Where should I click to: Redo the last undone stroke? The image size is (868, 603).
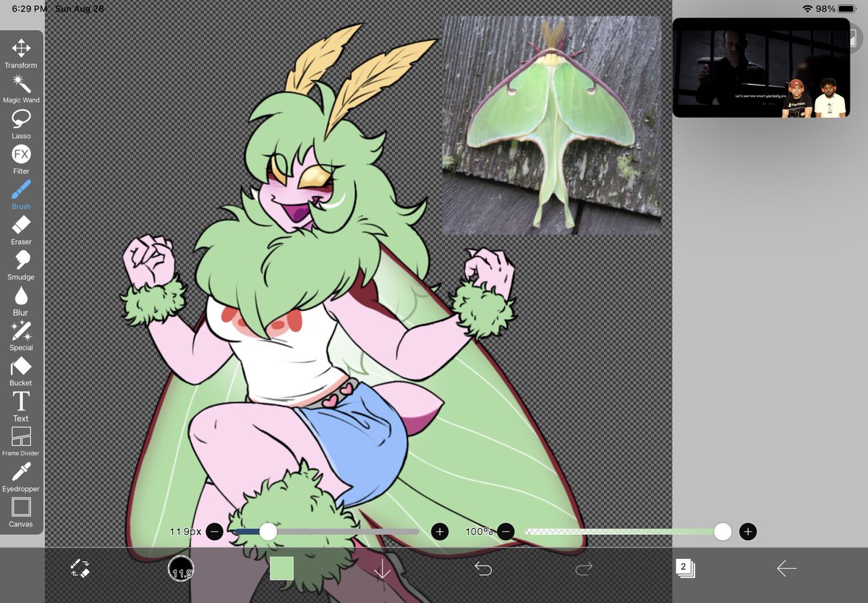[x=584, y=569]
